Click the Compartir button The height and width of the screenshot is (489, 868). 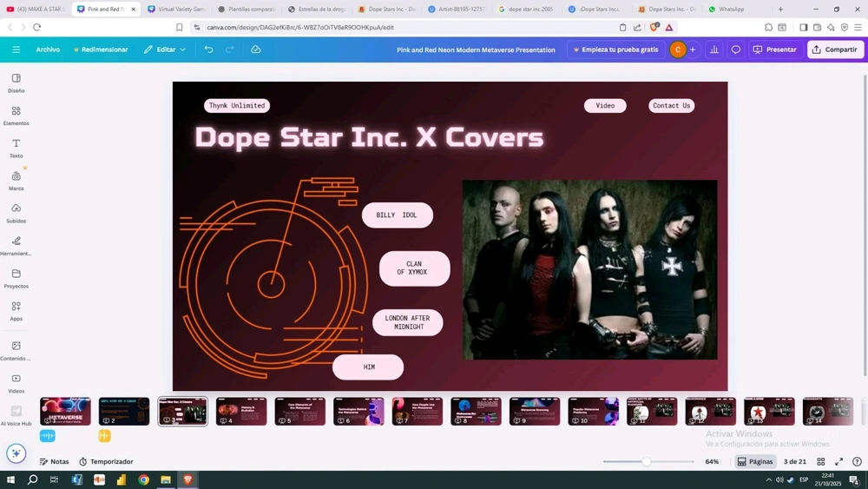point(835,50)
